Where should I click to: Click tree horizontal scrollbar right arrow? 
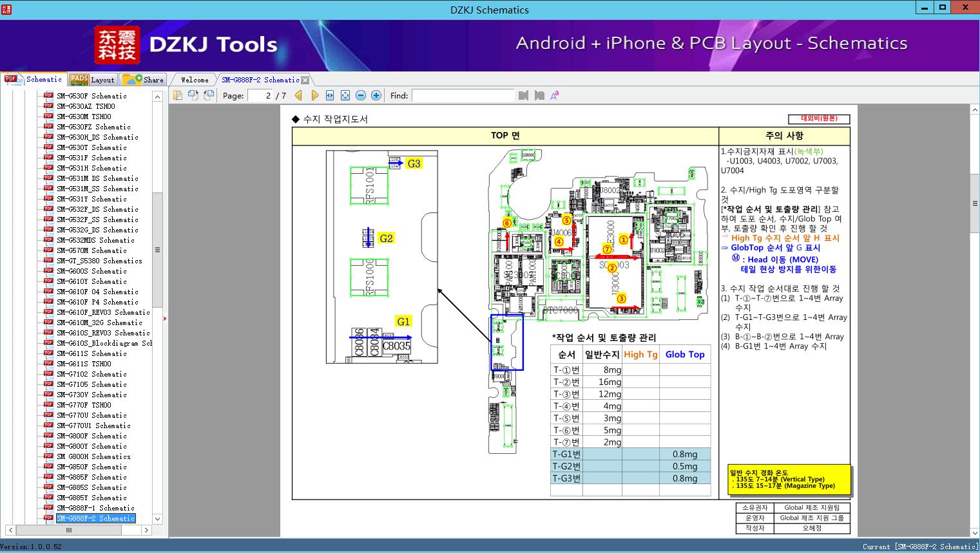[146, 530]
